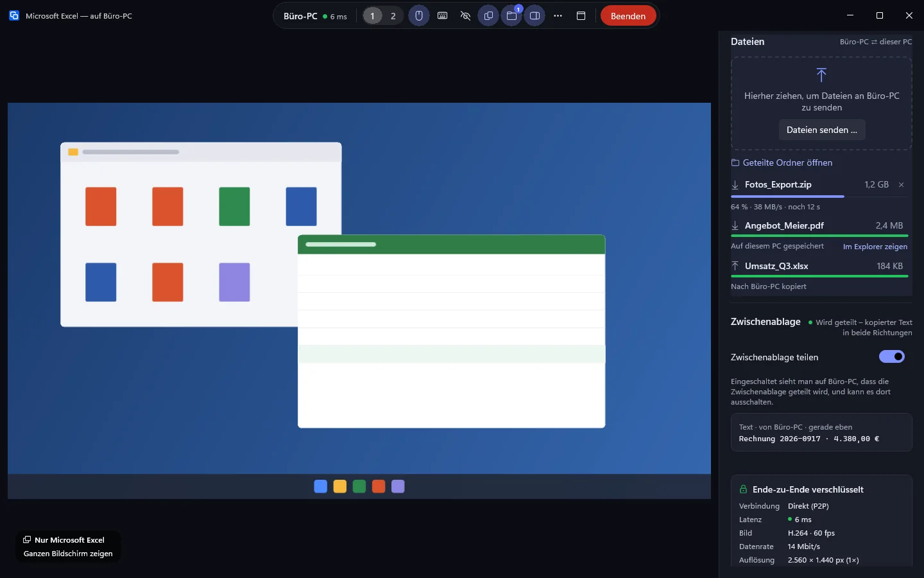
Task: Click the upload icon beside Umsatz_Q3.xlsx
Action: tap(735, 266)
